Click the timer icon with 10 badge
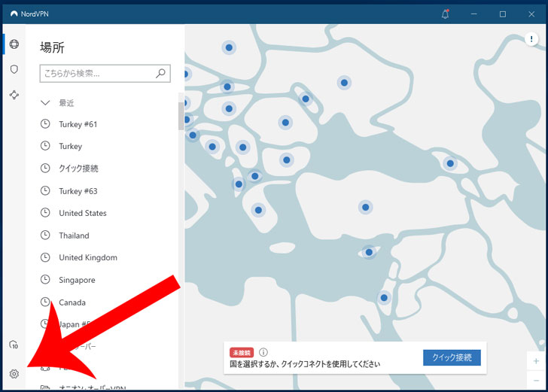The width and height of the screenshot is (548, 392). coord(14,345)
